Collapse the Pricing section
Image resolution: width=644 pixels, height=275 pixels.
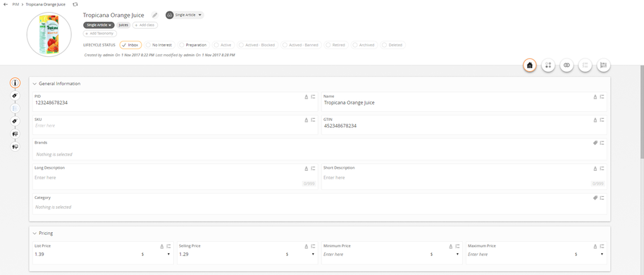tap(35, 234)
